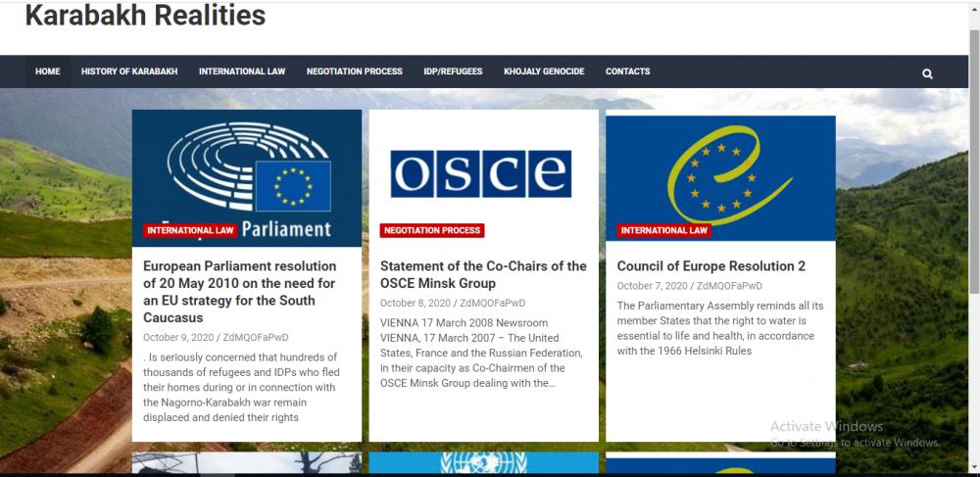Open the UN emblem thumbnail at bottom
This screenshot has height=477, width=980.
click(484, 462)
